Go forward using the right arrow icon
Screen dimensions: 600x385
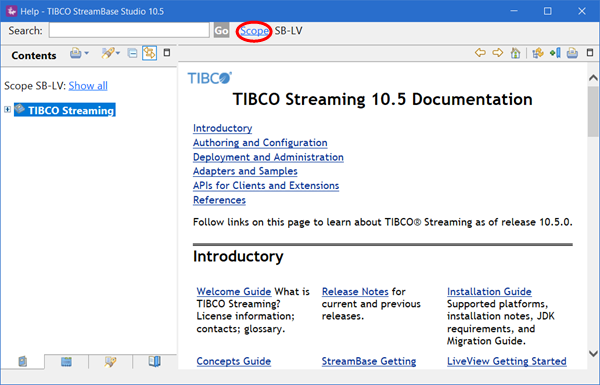[497, 52]
